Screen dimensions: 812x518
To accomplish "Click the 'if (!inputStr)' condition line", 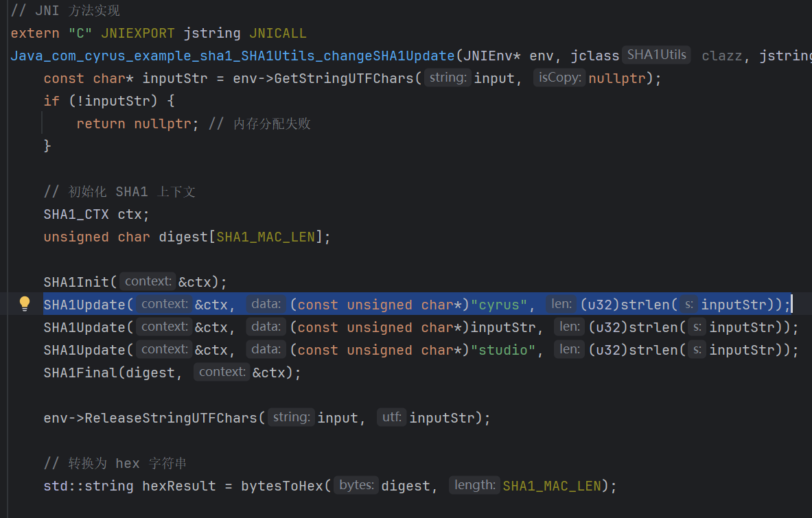I will pos(108,101).
